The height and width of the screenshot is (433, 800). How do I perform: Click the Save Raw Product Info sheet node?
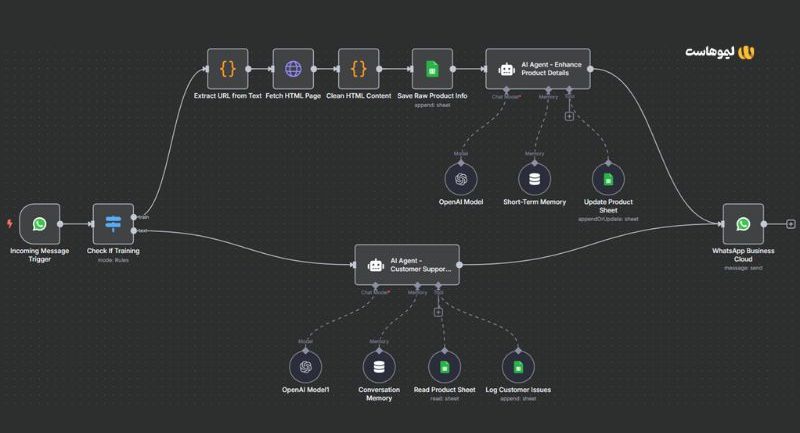[x=432, y=69]
